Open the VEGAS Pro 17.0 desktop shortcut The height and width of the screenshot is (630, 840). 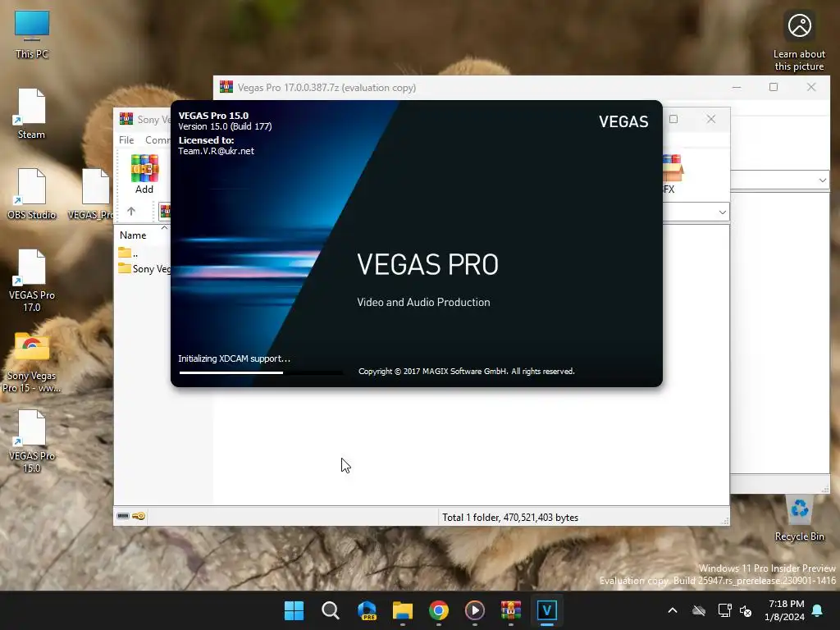[x=32, y=281]
